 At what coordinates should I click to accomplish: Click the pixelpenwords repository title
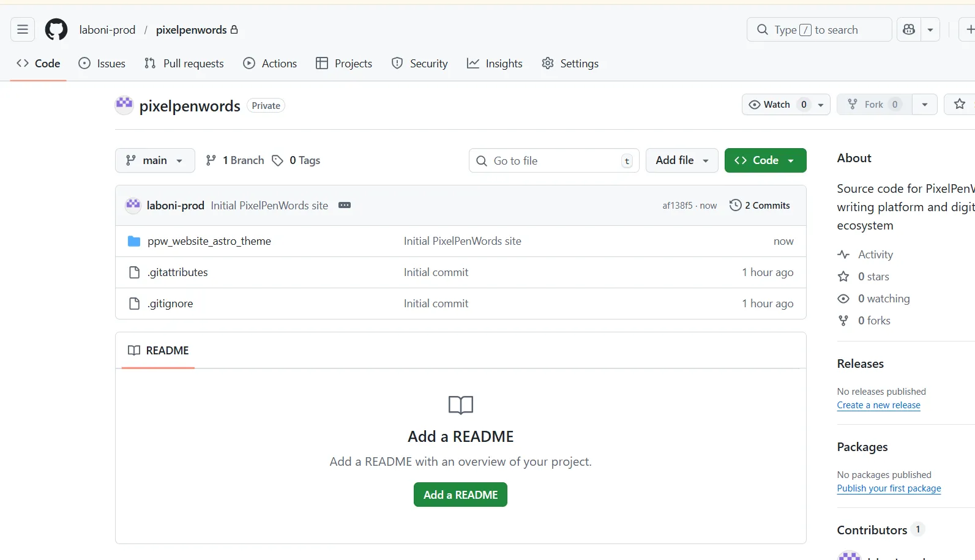[x=190, y=106]
